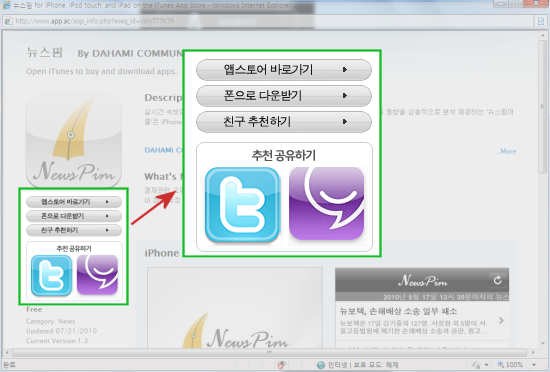
Task: Click the refresh icon in the NewsPim screenshot header
Action: pyautogui.click(x=497, y=280)
